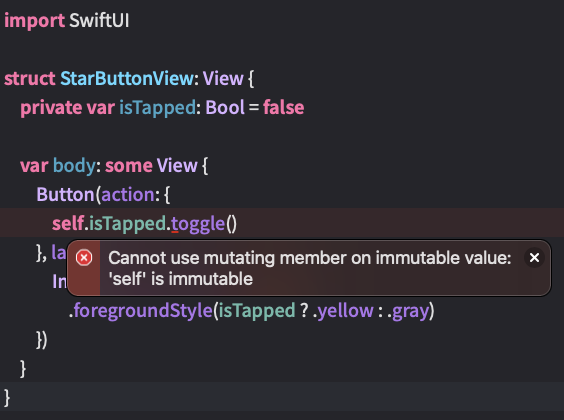
Task: Click the red error icon in the popup
Action: click(84, 258)
